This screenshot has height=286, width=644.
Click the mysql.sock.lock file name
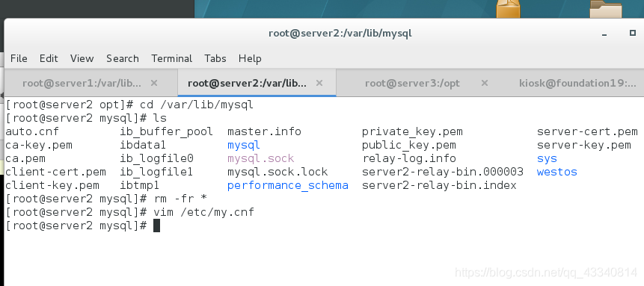click(x=277, y=172)
